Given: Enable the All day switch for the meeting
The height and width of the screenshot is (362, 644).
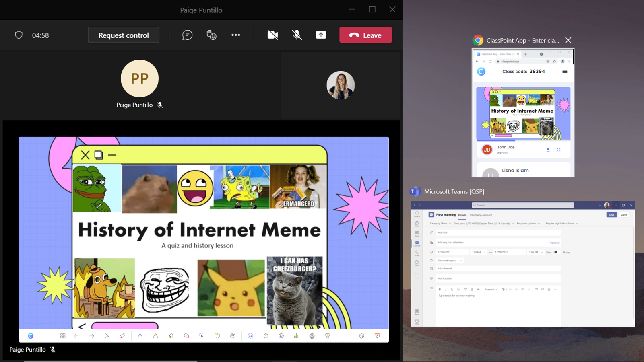Looking at the screenshot, I should pos(557,252).
